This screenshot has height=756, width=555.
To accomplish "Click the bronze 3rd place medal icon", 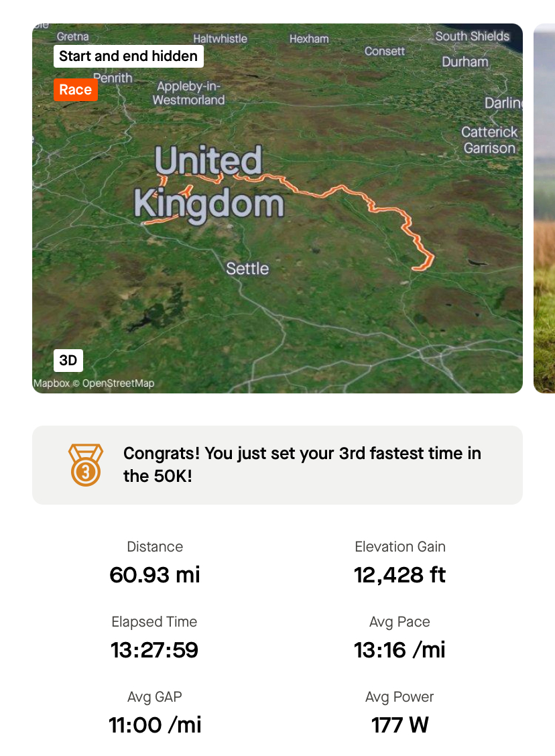I will [85, 465].
